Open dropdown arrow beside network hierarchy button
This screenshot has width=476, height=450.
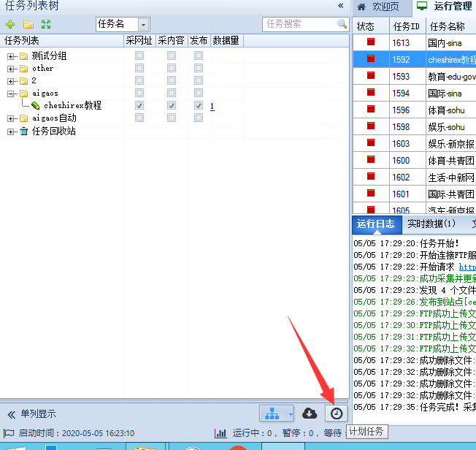coord(291,414)
